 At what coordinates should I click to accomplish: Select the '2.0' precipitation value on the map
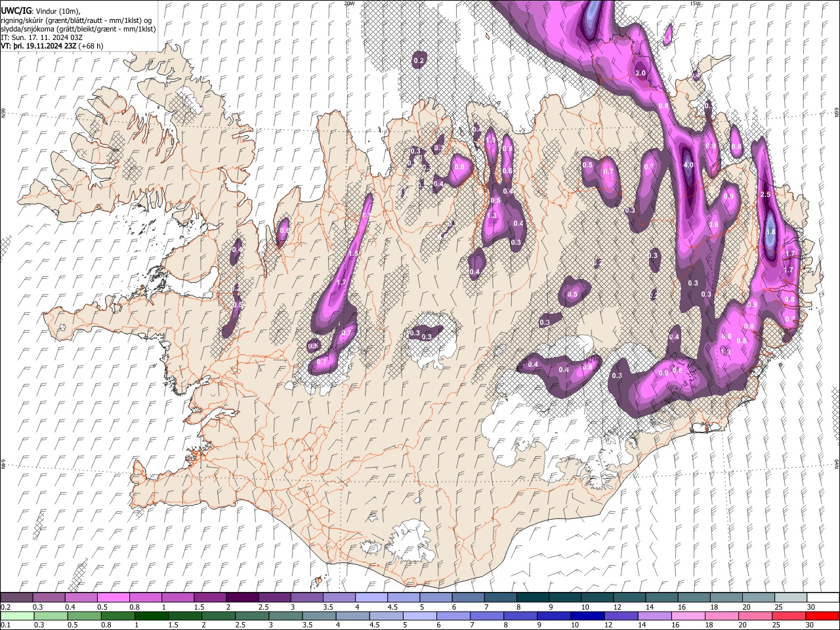pos(641,73)
